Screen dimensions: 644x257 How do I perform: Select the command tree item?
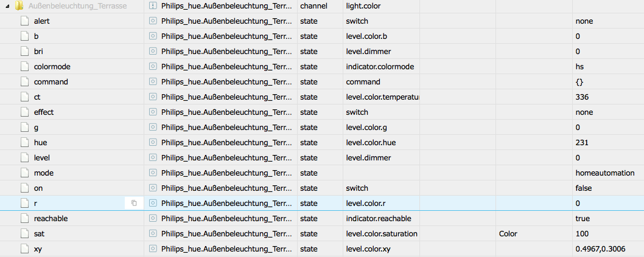pyautogui.click(x=51, y=81)
